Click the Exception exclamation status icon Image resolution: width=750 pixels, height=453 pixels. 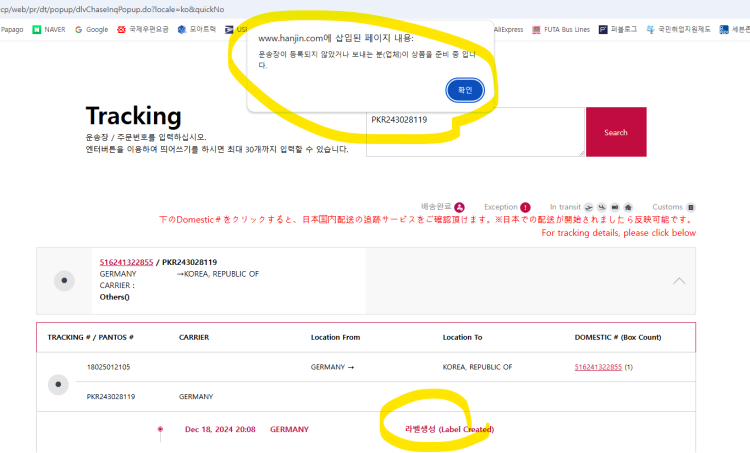(525, 207)
